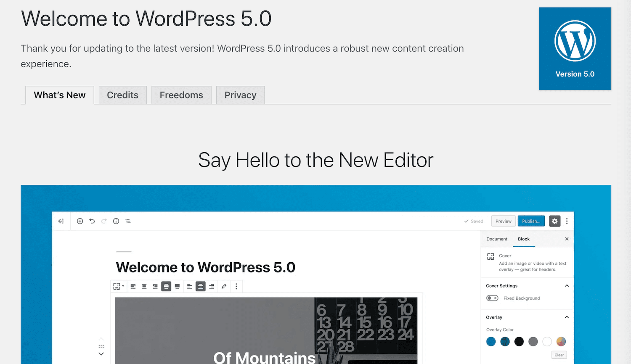Screen dimensions: 631x364
Task: Toggle the Fixed Background switch
Action: [492, 298]
